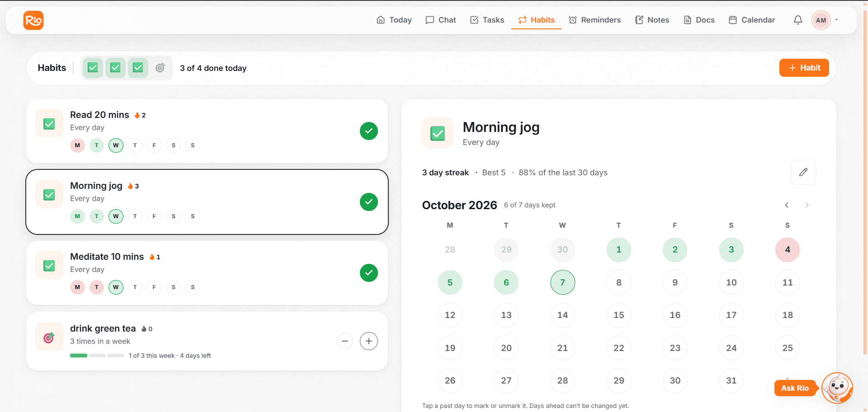Viewport: 868px width, 412px height.
Task: Open the notifications bell
Action: click(x=798, y=20)
